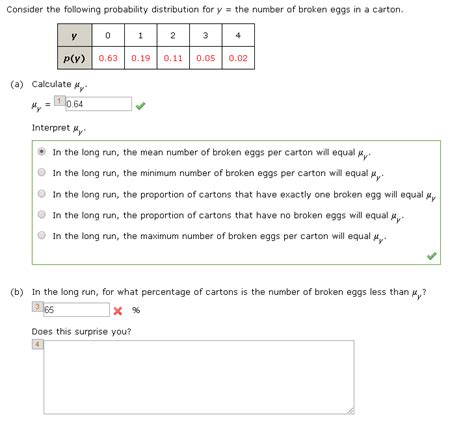Click the text area resize handle at its corner

coord(351,411)
